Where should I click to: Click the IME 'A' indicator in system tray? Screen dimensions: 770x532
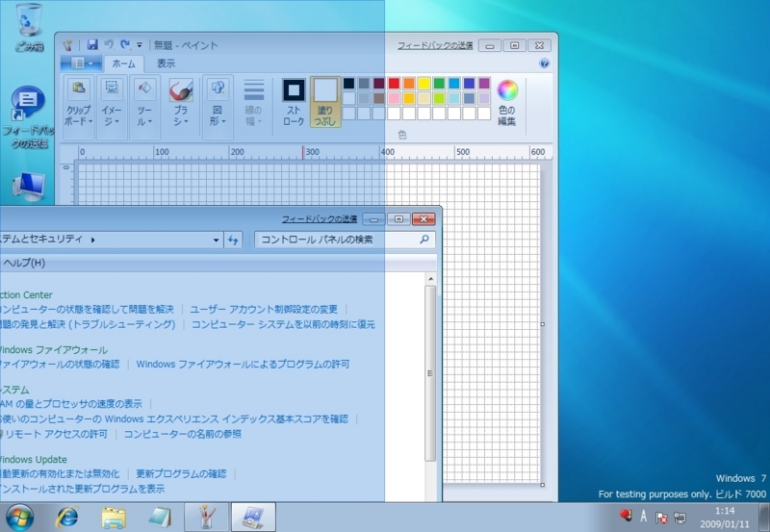643,517
